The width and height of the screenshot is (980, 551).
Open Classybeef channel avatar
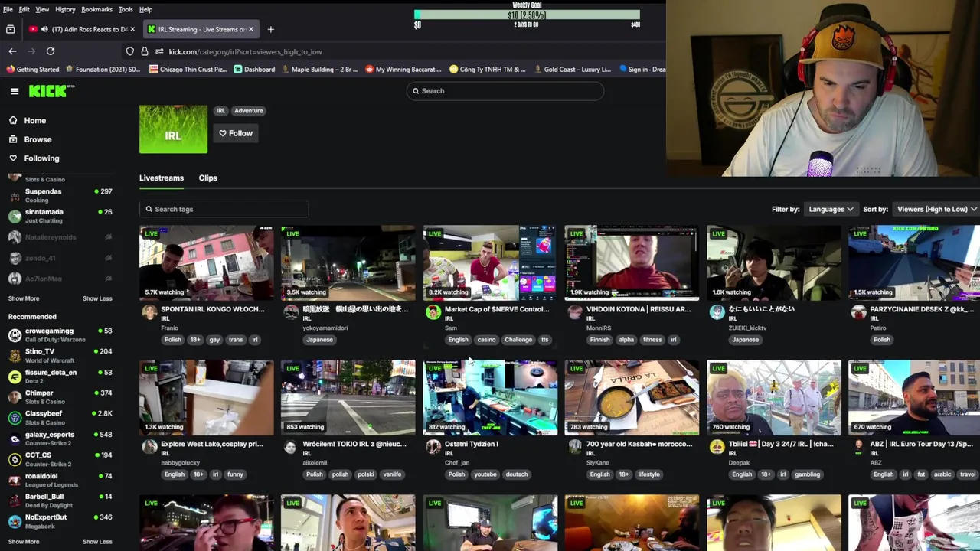(15, 417)
